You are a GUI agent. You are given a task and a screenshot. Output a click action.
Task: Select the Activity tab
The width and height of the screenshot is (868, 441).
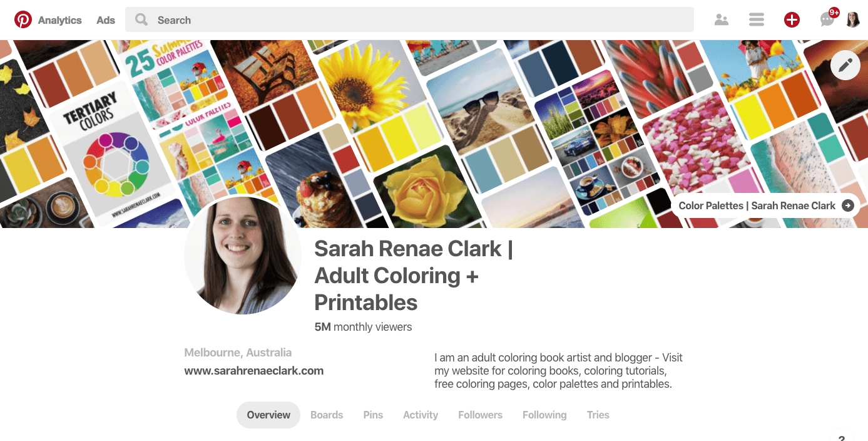coord(421,415)
